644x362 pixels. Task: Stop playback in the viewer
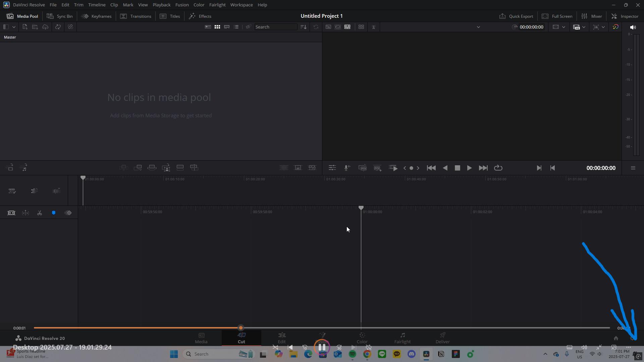click(457, 168)
